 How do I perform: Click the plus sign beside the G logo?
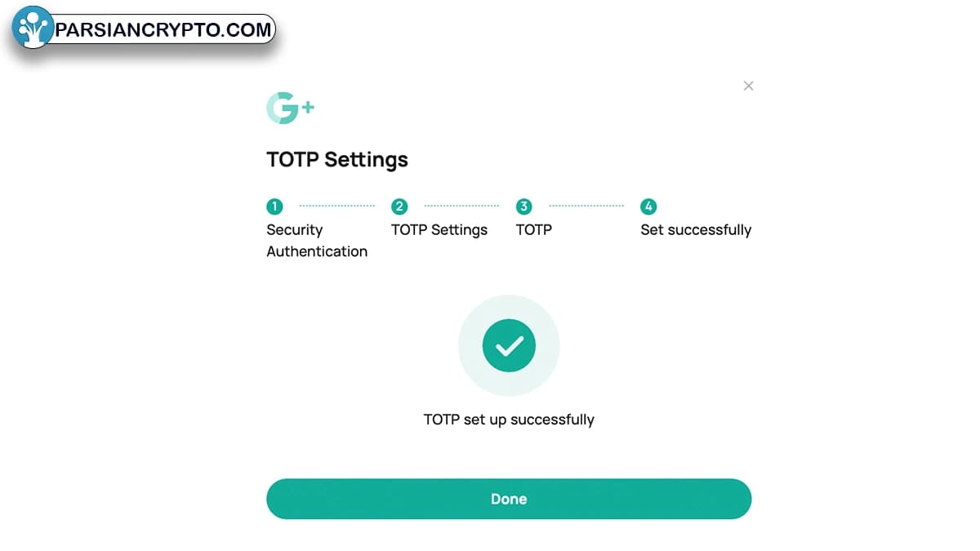click(x=308, y=107)
